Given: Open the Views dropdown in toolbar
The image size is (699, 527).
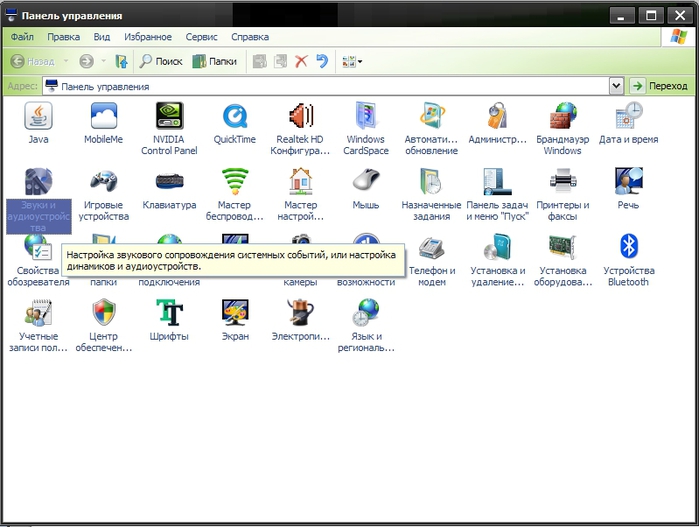Looking at the screenshot, I should point(352,61).
